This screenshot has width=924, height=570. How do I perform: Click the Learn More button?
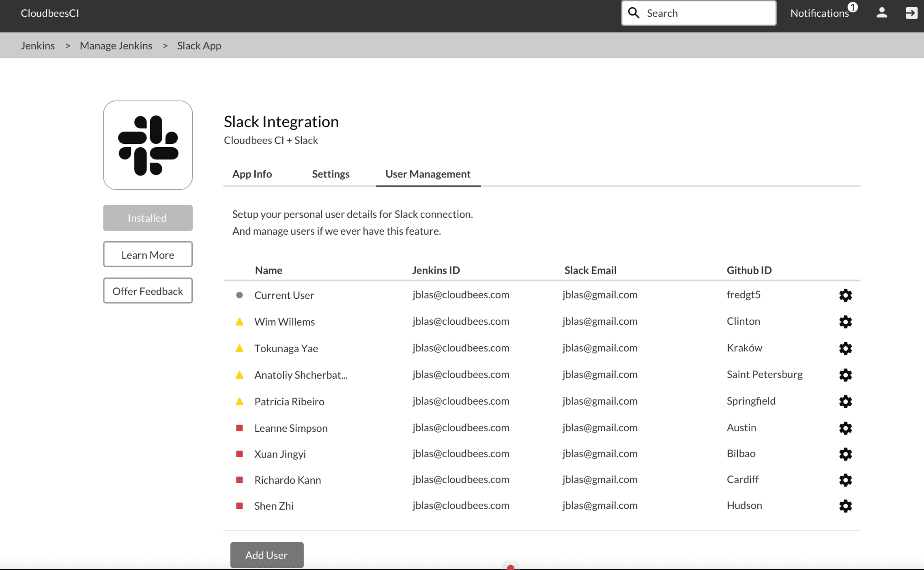148,255
